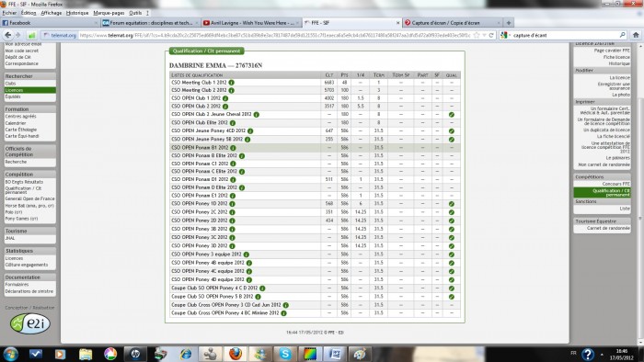
Task: Click the search box containing capture d'écran
Action: (565, 35)
